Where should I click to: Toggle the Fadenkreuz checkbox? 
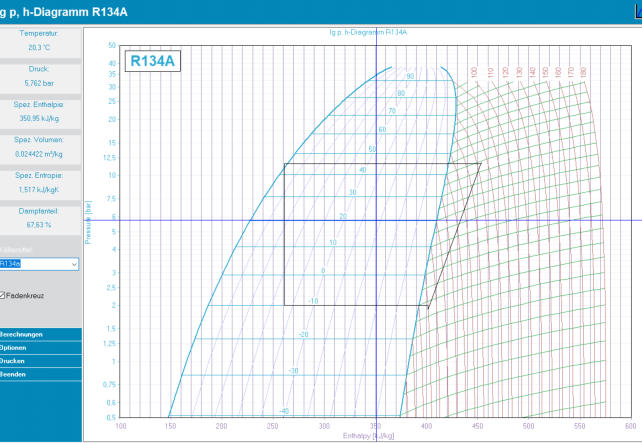(3, 295)
